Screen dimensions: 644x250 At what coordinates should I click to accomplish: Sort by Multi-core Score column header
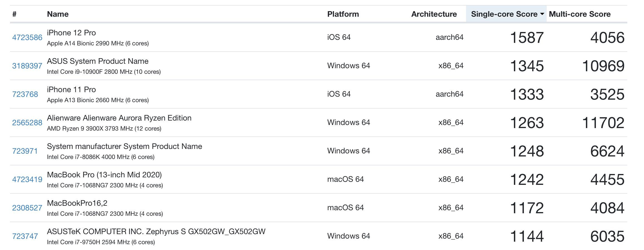579,14
